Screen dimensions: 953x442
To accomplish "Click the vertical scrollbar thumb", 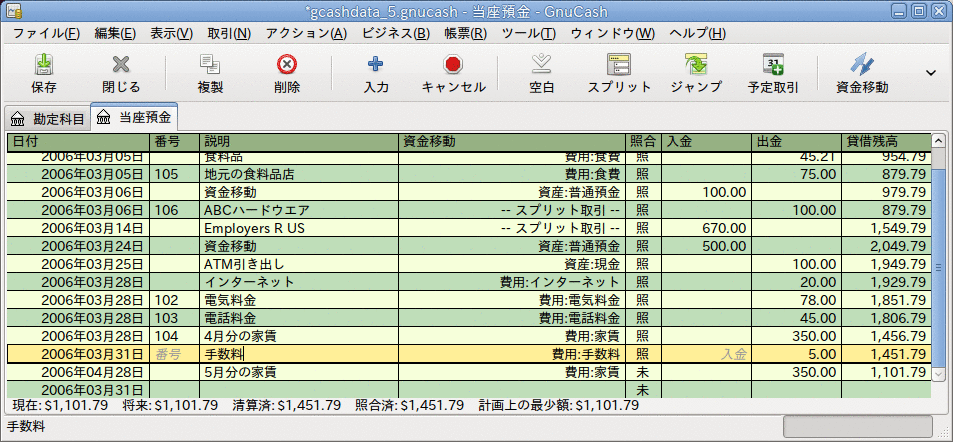I will 938,266.
